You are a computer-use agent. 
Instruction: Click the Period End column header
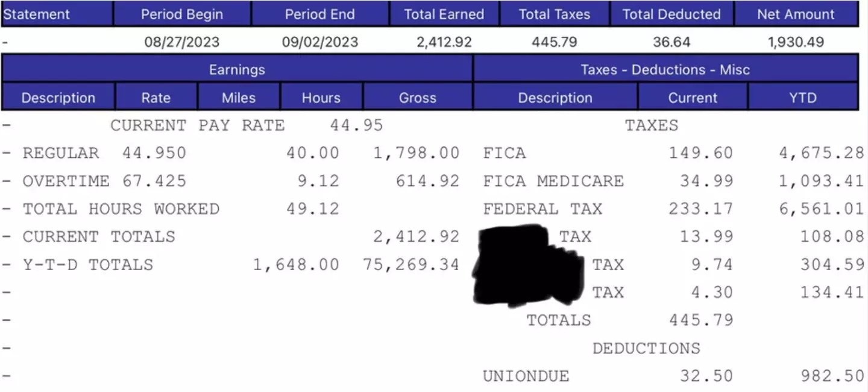pyautogui.click(x=320, y=14)
